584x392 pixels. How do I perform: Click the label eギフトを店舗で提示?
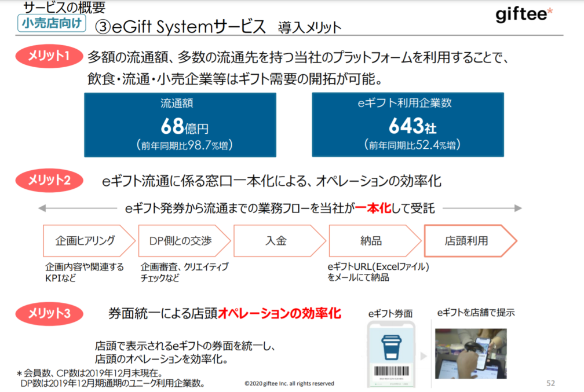(x=476, y=313)
